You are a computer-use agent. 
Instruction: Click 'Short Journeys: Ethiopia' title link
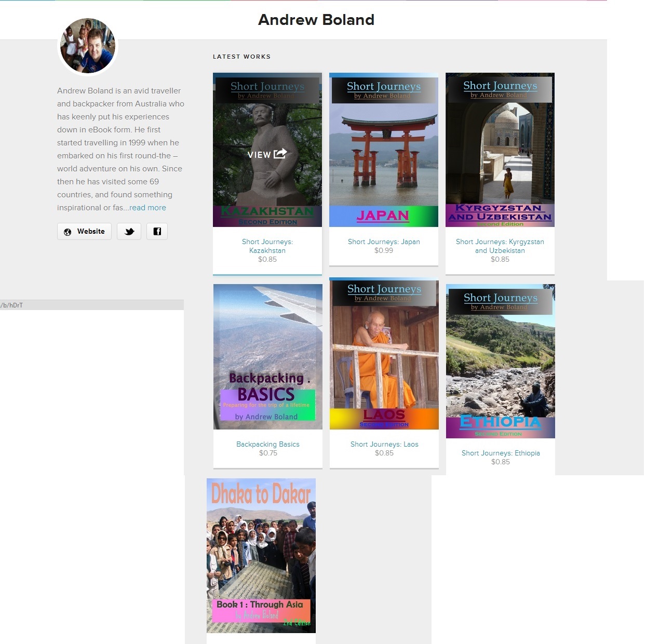[500, 453]
